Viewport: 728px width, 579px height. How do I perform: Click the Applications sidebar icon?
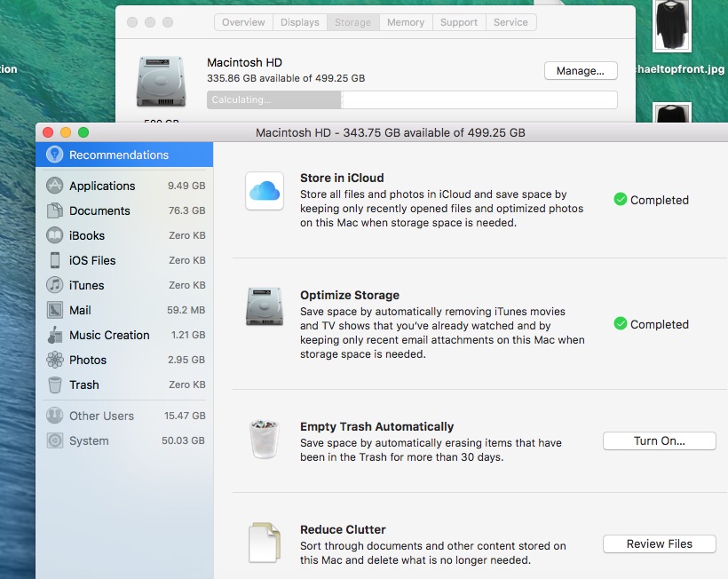tap(54, 186)
